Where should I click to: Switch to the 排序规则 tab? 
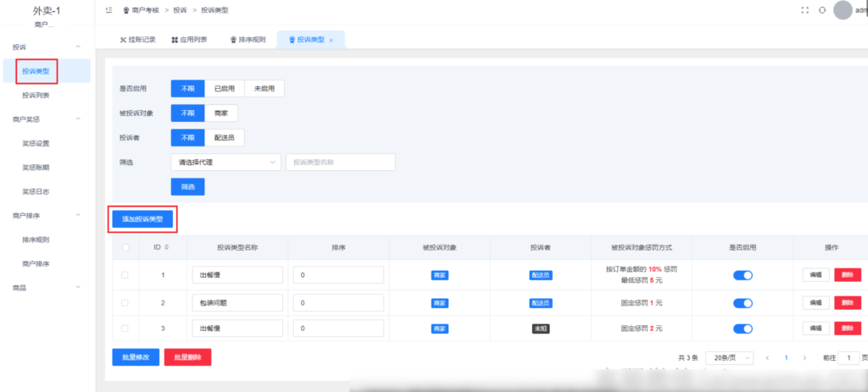coord(249,40)
